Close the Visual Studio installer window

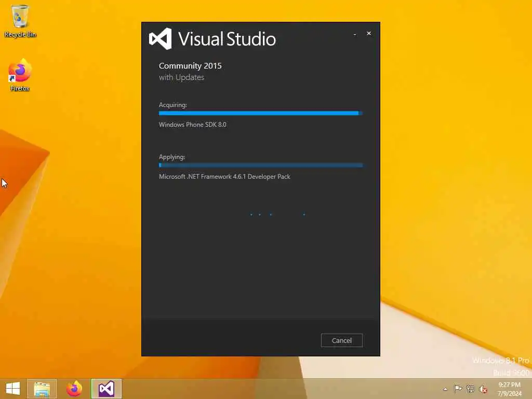[369, 33]
